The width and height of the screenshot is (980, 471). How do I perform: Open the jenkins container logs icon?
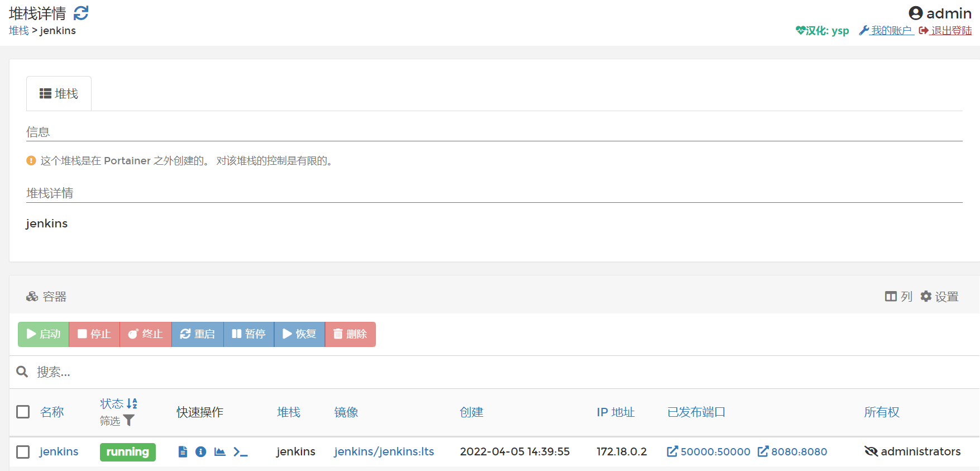[x=183, y=451]
